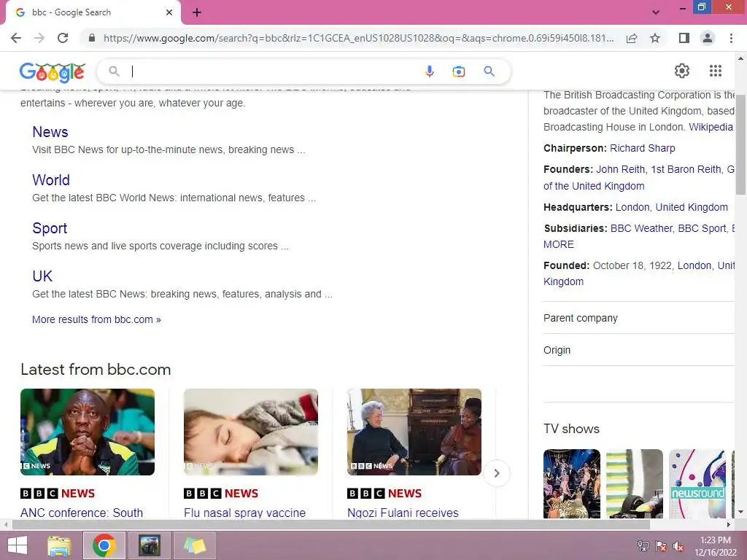The height and width of the screenshot is (560, 747).
Task: Click the browser forward arrow
Action: tap(39, 38)
